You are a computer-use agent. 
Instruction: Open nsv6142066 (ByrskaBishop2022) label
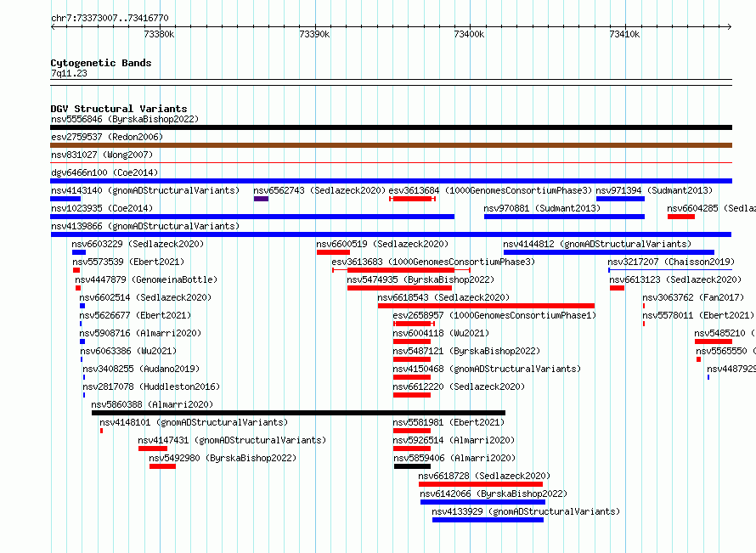[494, 494]
